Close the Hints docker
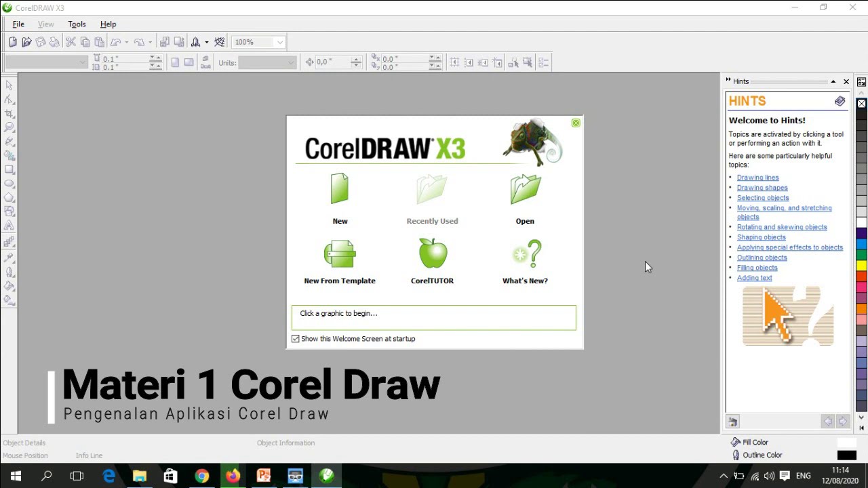Screen dimensions: 868x488 tap(846, 81)
